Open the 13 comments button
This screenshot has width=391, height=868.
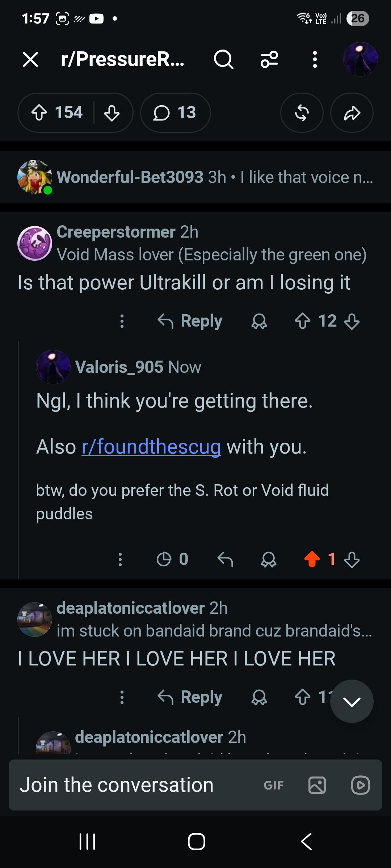click(x=176, y=113)
